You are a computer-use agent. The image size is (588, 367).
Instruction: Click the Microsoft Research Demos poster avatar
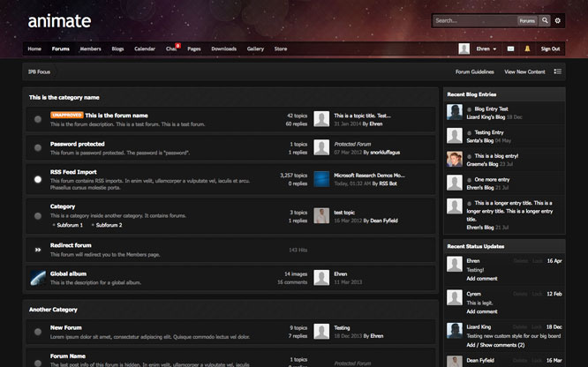point(321,179)
